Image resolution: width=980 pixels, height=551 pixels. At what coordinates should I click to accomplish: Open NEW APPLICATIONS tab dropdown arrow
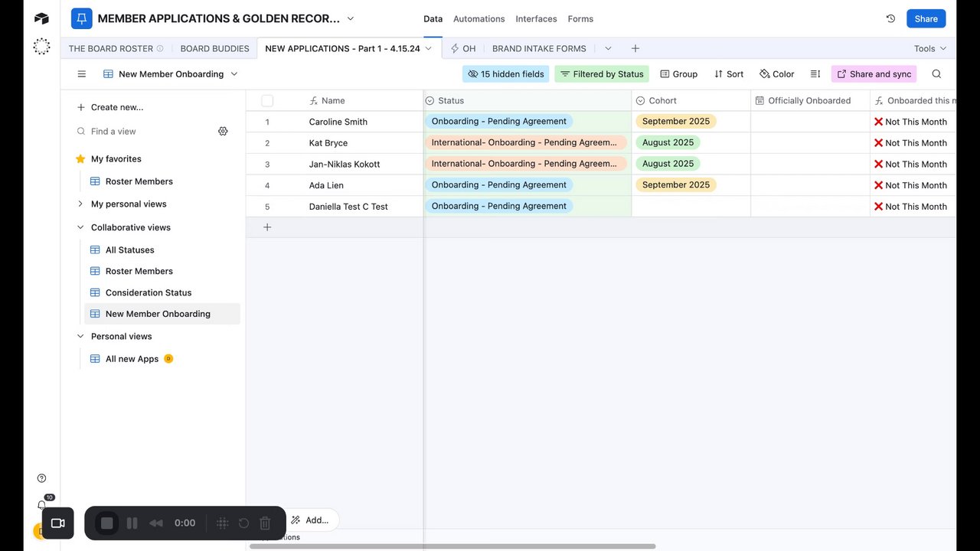(x=429, y=48)
